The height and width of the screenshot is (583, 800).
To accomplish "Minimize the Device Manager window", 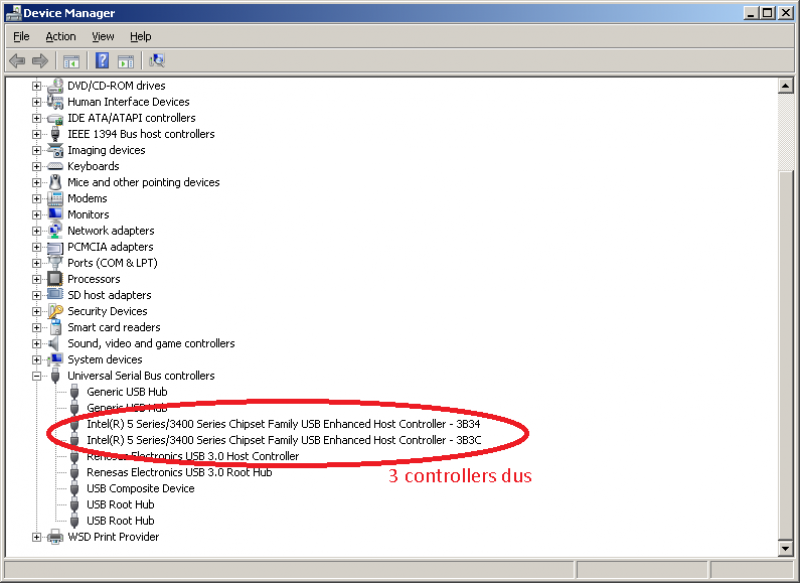I will click(x=750, y=13).
